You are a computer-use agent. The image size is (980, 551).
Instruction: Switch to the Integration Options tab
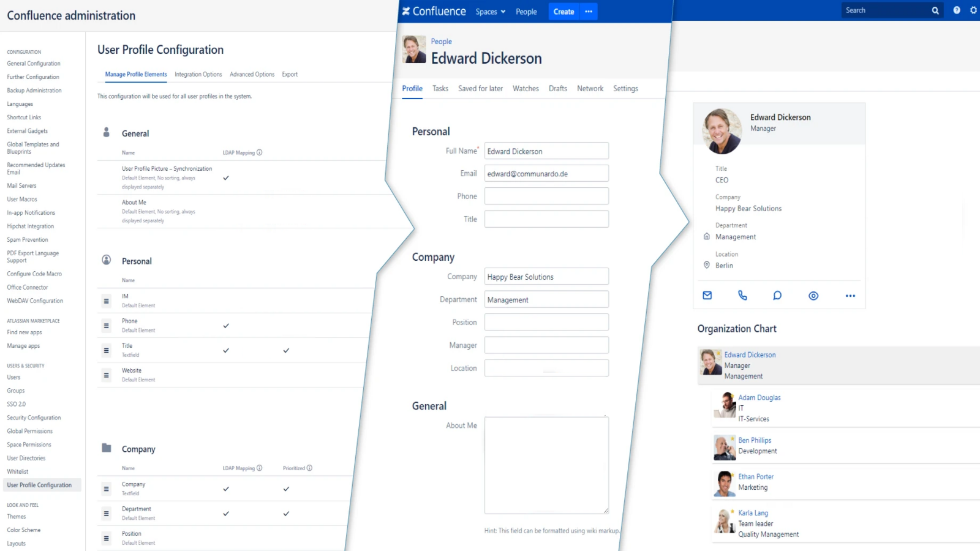198,75
